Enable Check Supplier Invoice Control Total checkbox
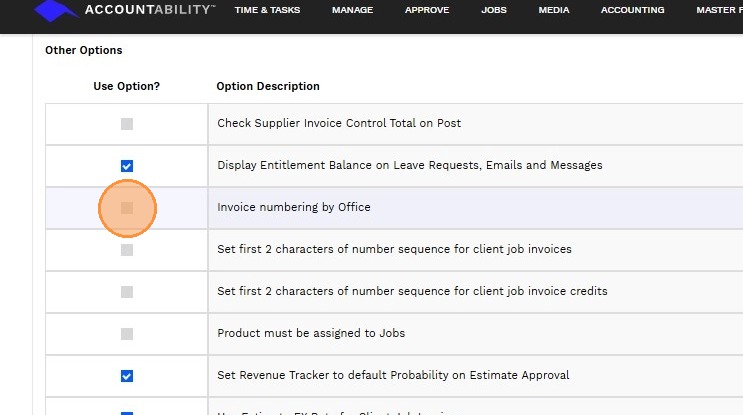 tap(127, 124)
